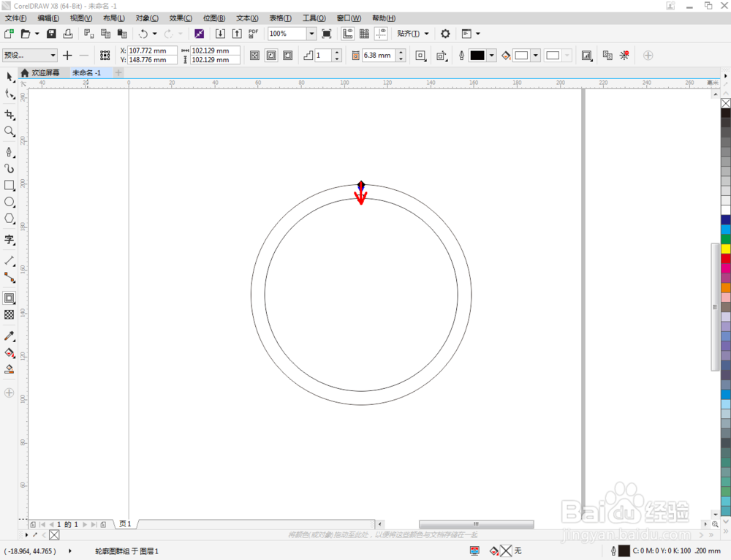Click the Import icon

tap(220, 34)
